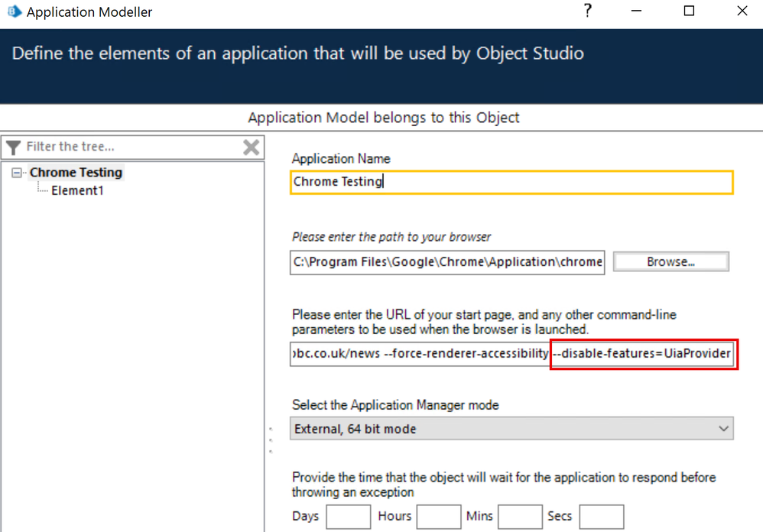Open help with the question mark button
This screenshot has width=763, height=532.
[x=587, y=11]
